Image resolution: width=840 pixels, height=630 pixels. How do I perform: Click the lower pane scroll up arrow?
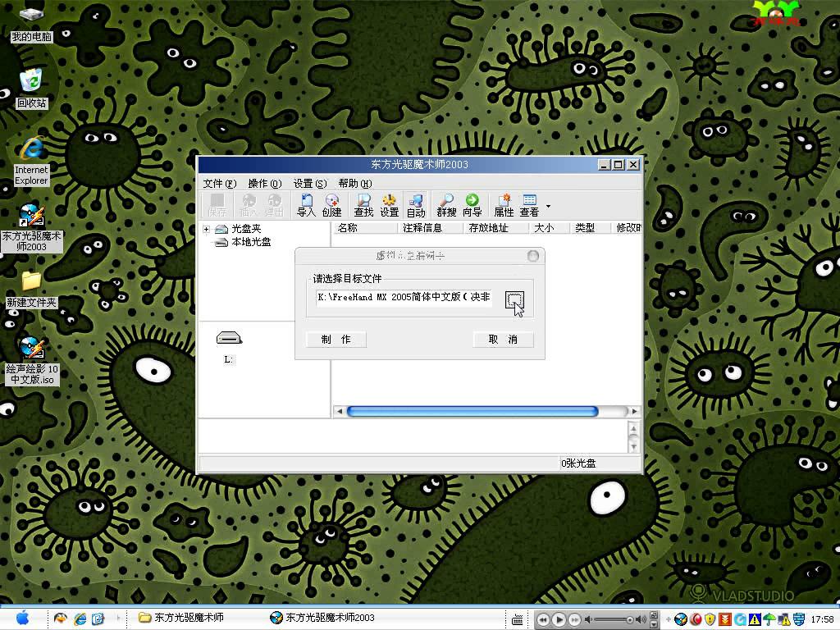click(633, 428)
